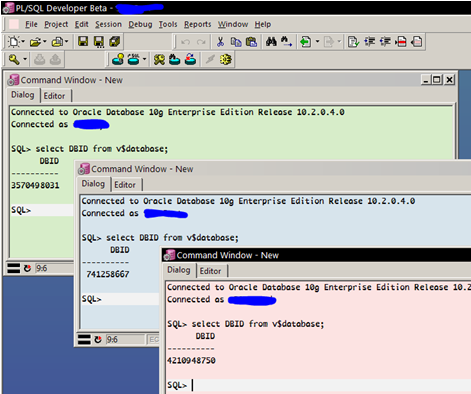The height and width of the screenshot is (394, 471).
Task: Open the Session menu
Action: 108,24
